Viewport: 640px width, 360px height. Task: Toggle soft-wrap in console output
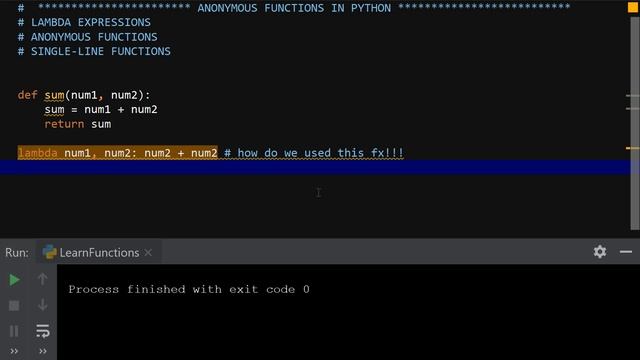(x=42, y=331)
